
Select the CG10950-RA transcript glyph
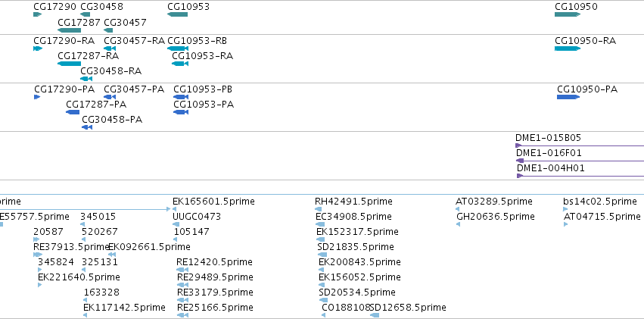point(568,48)
